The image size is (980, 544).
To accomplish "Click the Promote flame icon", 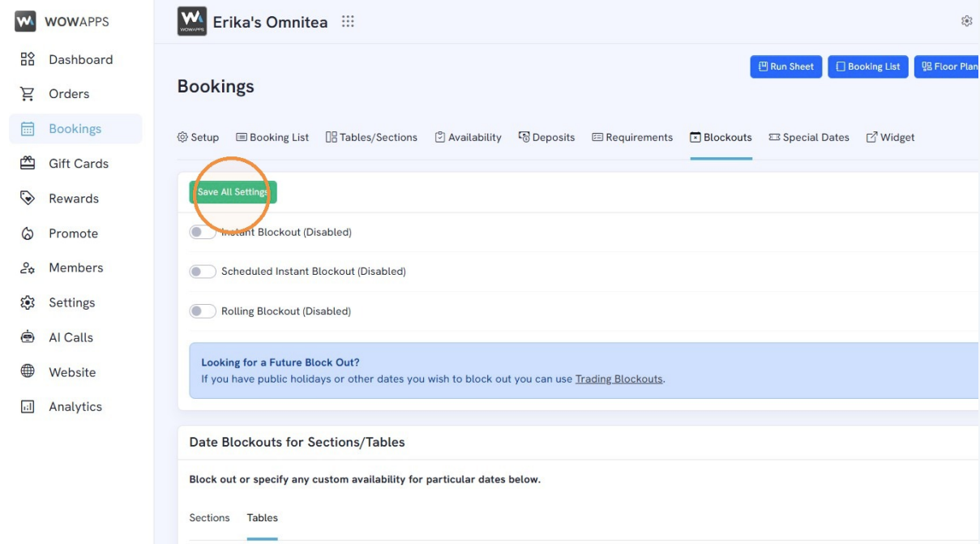I will (28, 233).
